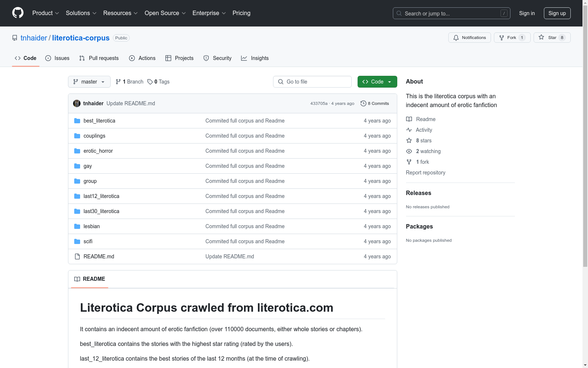Click the star icon in Star button
The height and width of the screenshot is (368, 588).
(x=541, y=37)
